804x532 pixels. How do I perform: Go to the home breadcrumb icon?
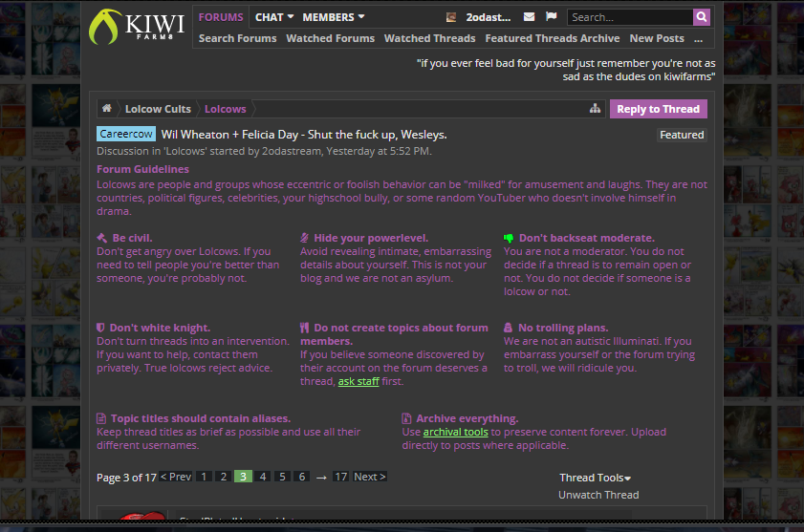pyautogui.click(x=107, y=108)
